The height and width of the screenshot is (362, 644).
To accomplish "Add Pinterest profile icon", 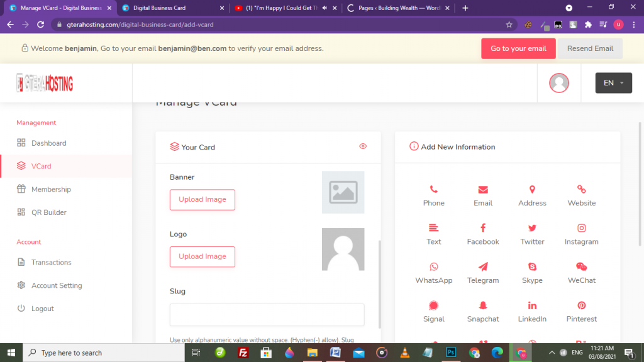I will pos(582,305).
